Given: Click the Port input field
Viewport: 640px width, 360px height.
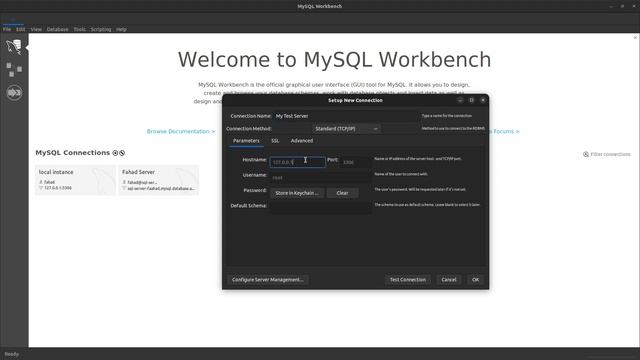Looking at the screenshot, I should pyautogui.click(x=355, y=162).
